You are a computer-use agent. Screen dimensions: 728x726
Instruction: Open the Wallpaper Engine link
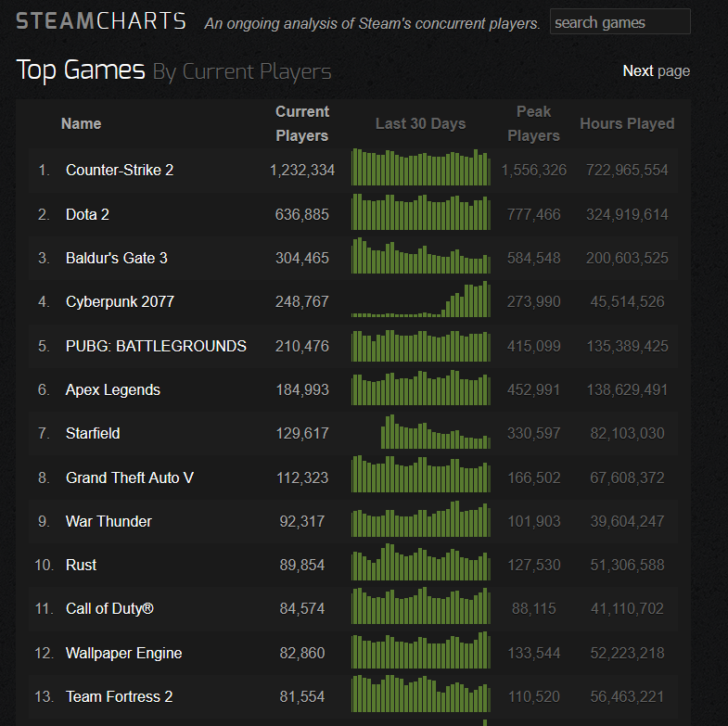point(124,653)
